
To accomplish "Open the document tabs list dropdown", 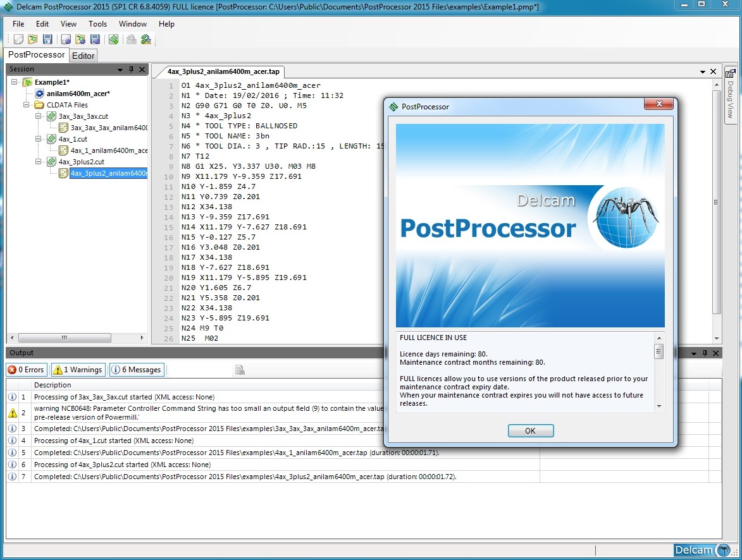I will click(x=703, y=72).
